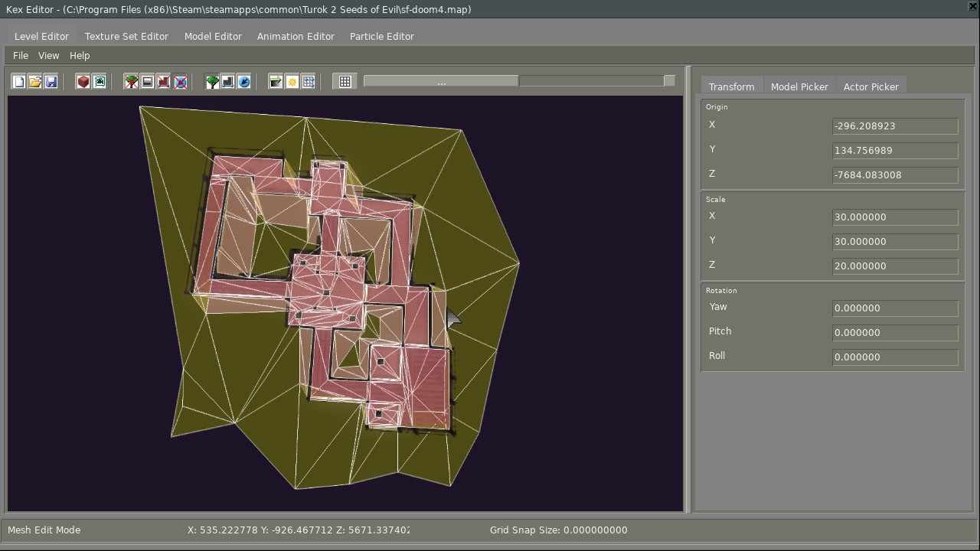Click the new blank document icon
Image resolution: width=980 pixels, height=551 pixels.
[x=19, y=81]
